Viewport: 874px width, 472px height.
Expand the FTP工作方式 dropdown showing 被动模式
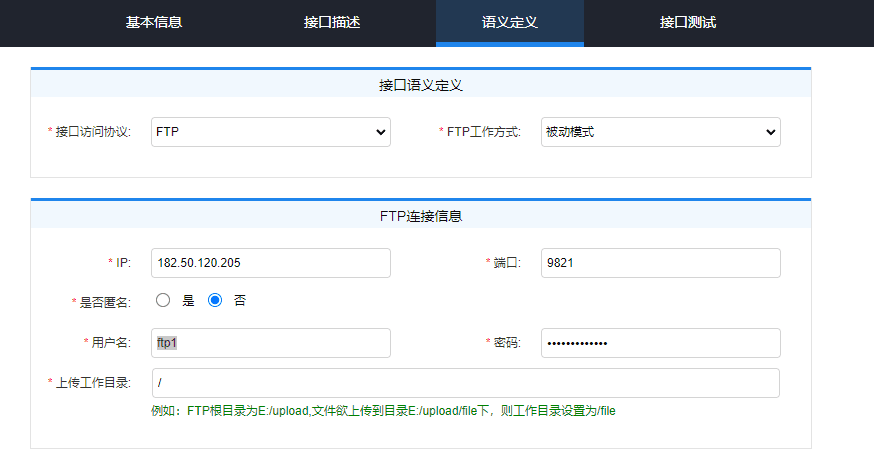click(661, 132)
